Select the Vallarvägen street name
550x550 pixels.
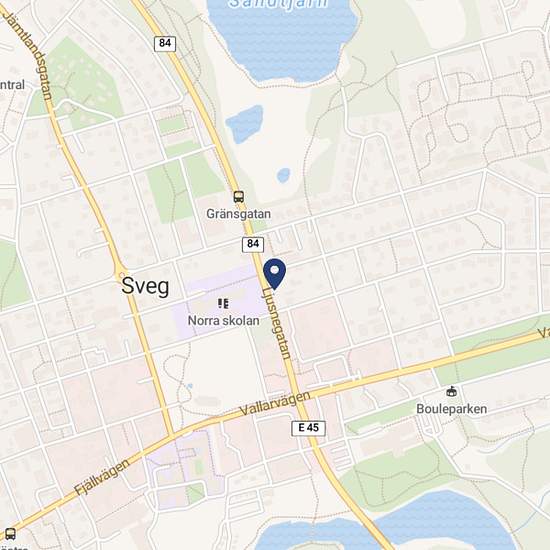point(275,403)
